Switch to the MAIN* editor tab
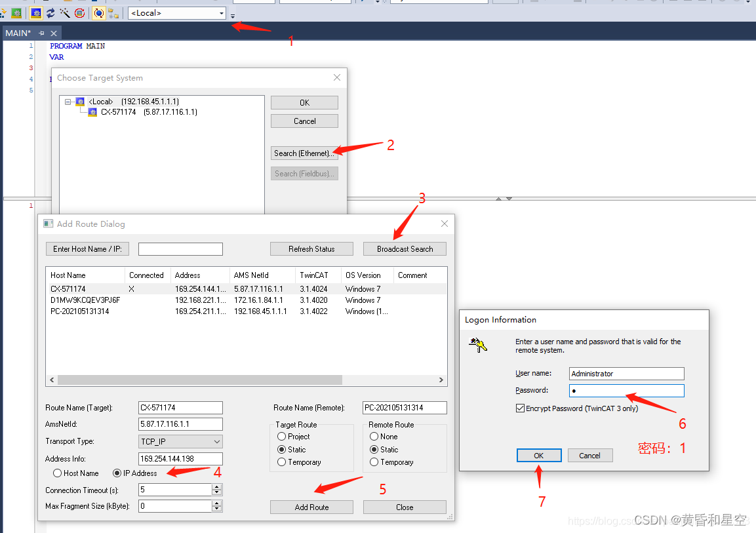 pyautogui.click(x=18, y=33)
